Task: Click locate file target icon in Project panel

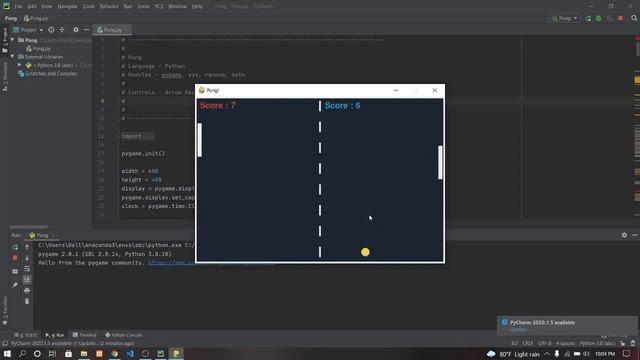Action: point(51,30)
